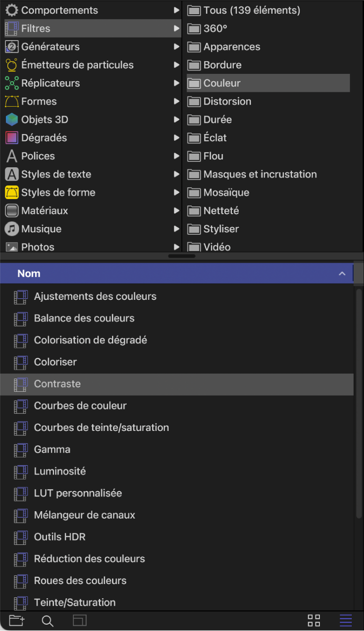Click the new folder icon in the toolbar

(x=16, y=620)
